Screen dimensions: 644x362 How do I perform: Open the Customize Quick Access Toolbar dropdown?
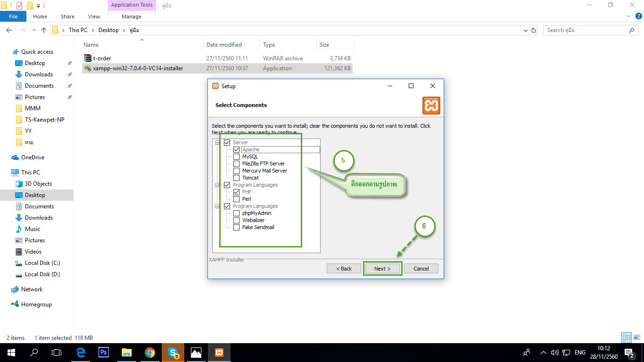click(39, 6)
